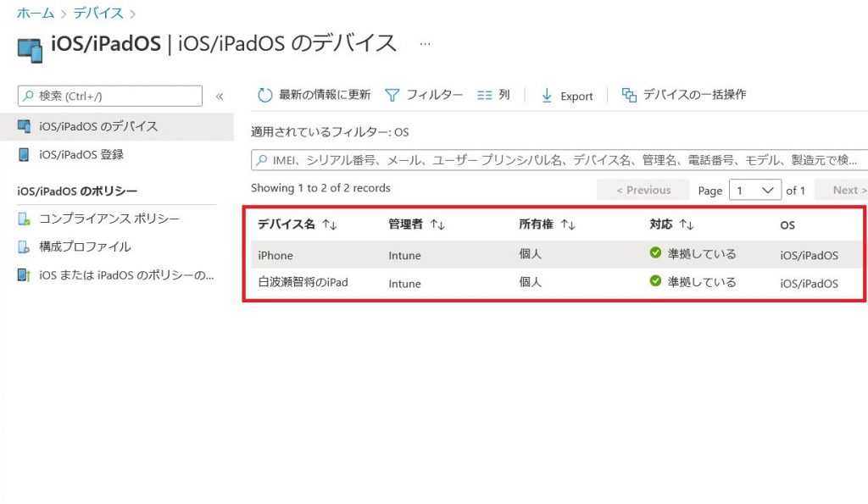Click iOS/iPadOS OS cell in iPad row
The image size is (868, 504).
[x=809, y=284]
